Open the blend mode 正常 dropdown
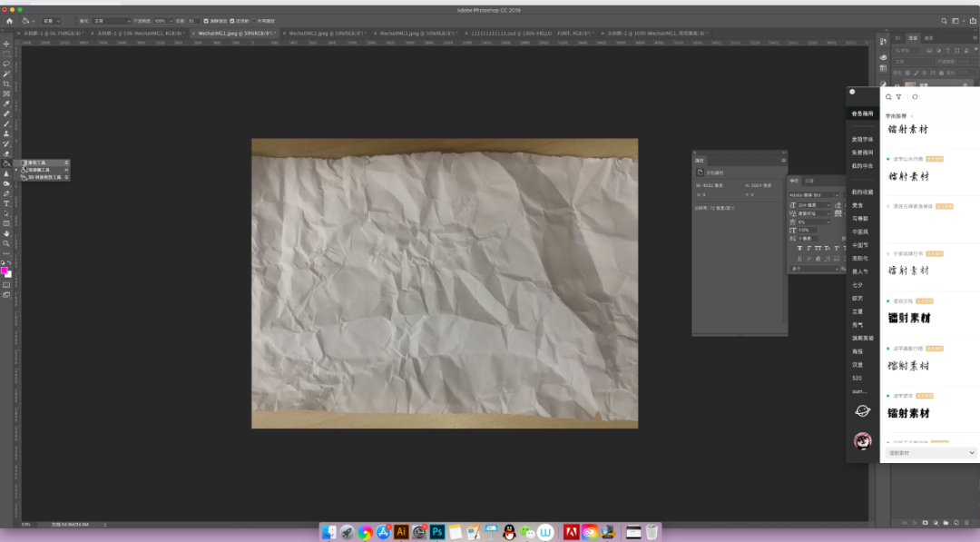 [x=111, y=20]
